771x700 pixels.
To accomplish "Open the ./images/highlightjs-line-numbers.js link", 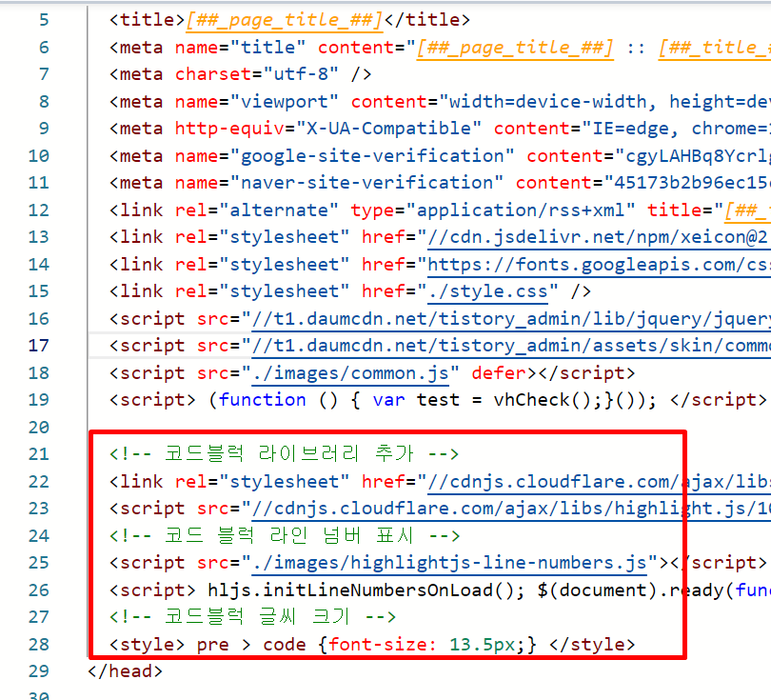I will pos(449,563).
